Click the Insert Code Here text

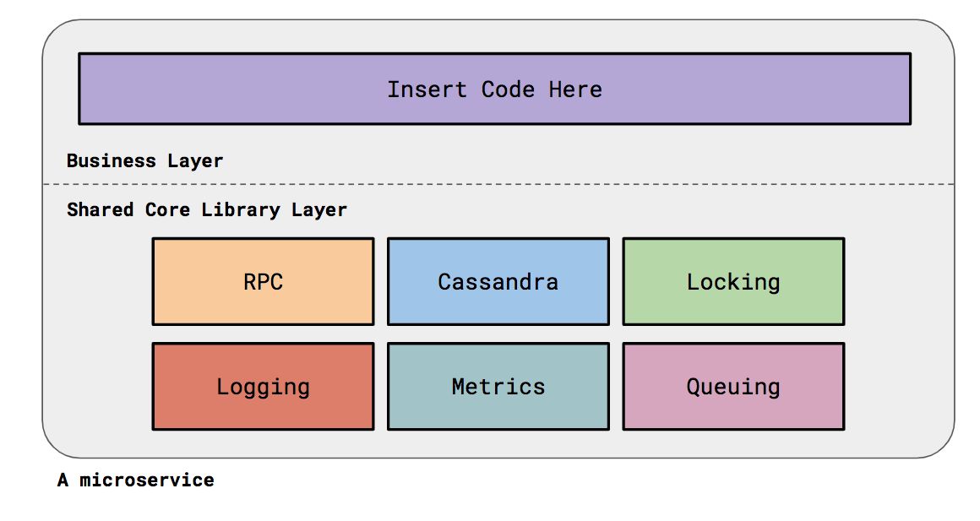point(494,90)
